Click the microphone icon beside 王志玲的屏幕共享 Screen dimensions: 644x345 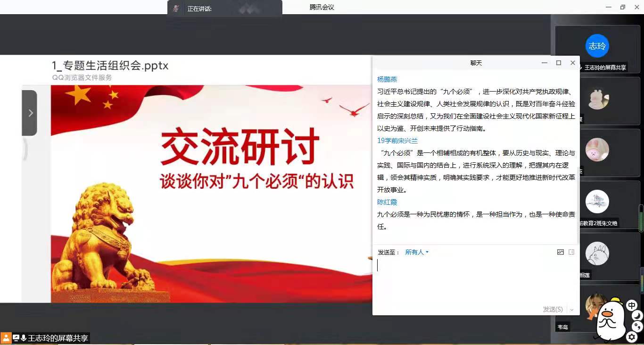click(24, 338)
